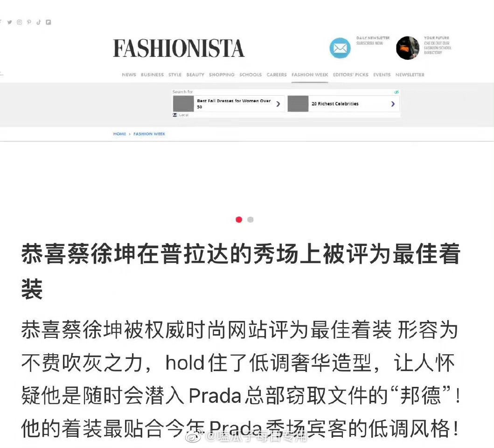Open the Instagram social icon
Screen dimensions: 494x448
point(20,22)
